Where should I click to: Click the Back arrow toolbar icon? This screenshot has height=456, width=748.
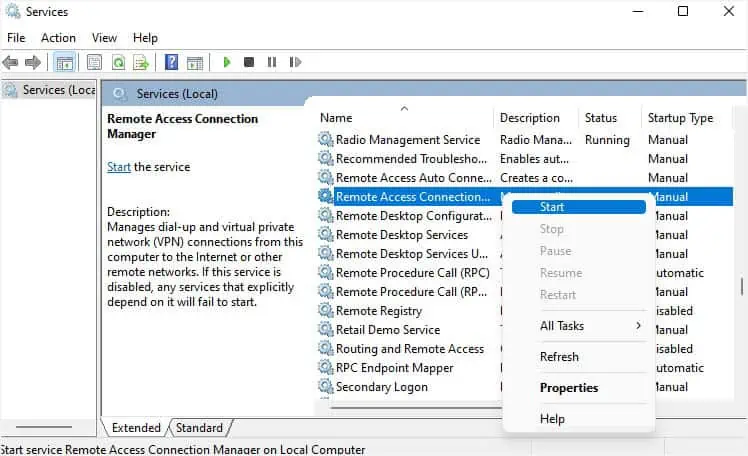coord(11,62)
